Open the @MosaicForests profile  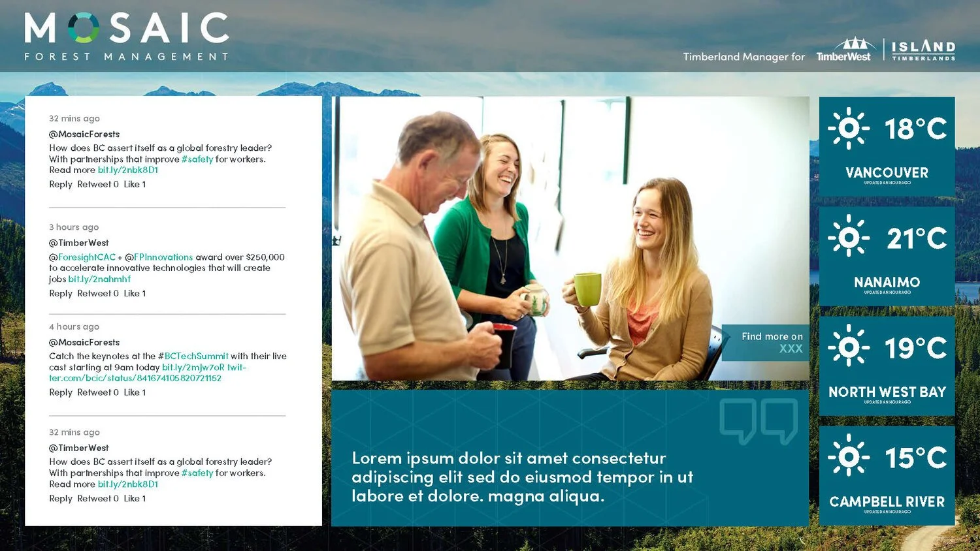(x=84, y=133)
